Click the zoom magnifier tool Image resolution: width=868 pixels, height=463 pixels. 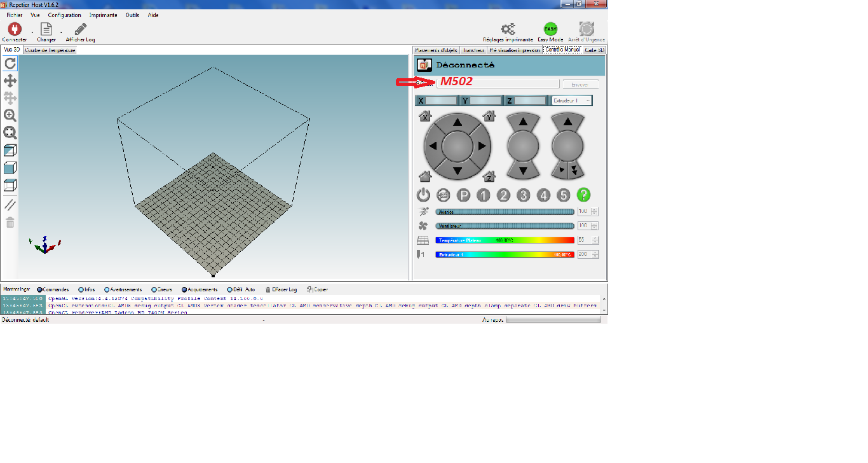click(x=10, y=115)
